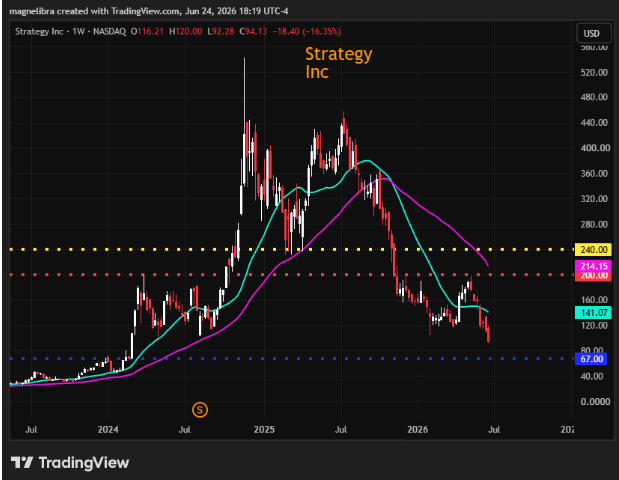
Task: Click the teal 141.07 moving average label
Action: 593,313
